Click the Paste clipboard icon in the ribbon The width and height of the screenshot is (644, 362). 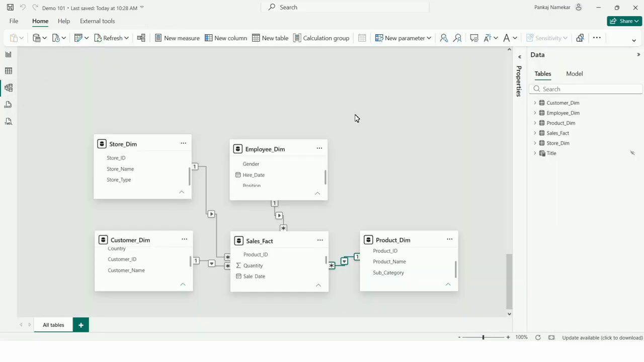pyautogui.click(x=14, y=38)
